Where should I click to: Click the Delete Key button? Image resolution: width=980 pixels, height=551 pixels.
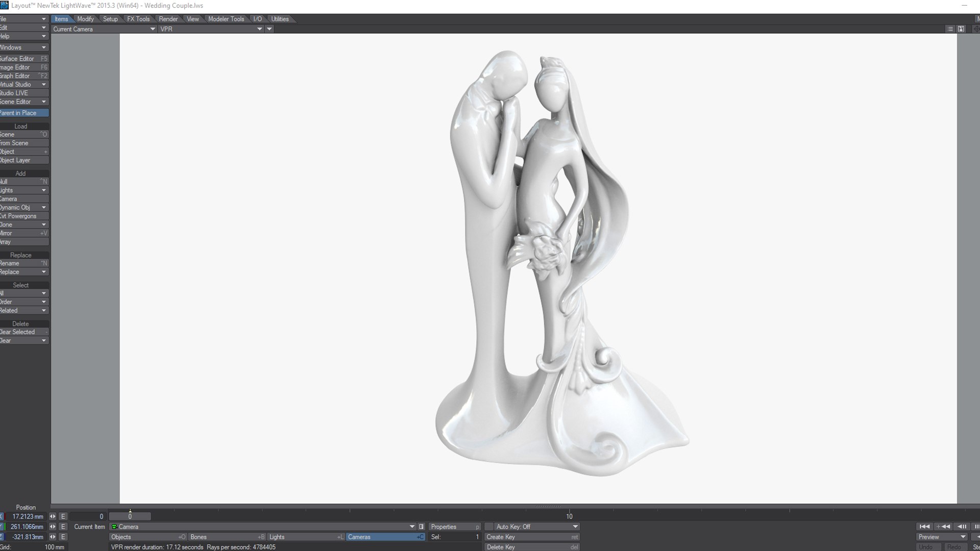(532, 547)
